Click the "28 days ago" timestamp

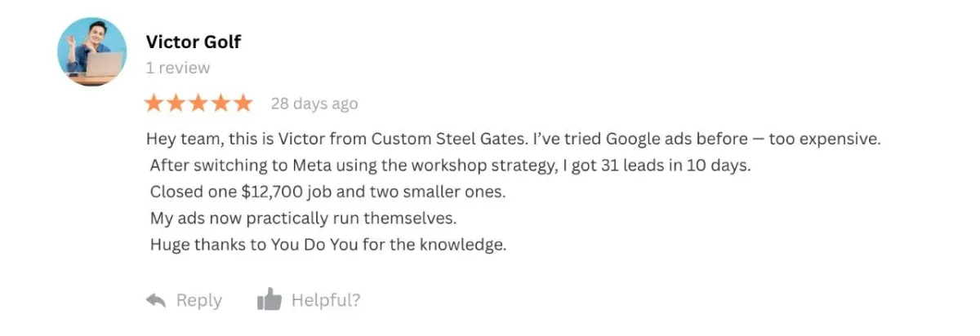(x=314, y=104)
